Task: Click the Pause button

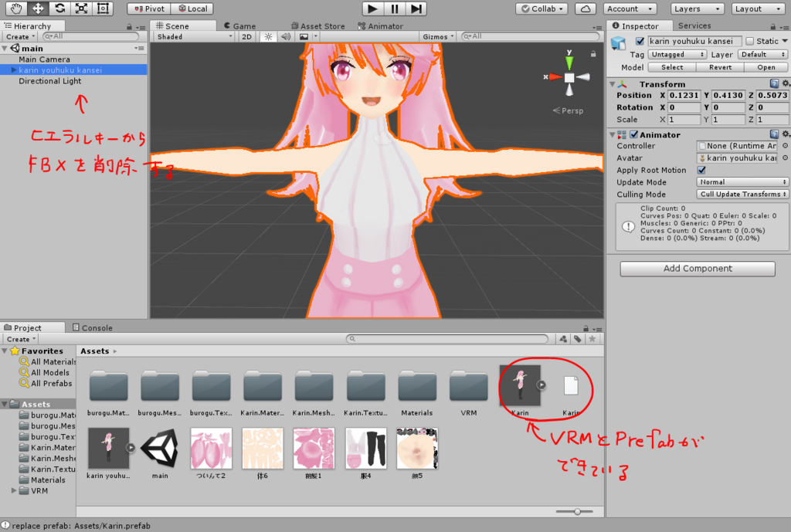Action: pos(395,8)
